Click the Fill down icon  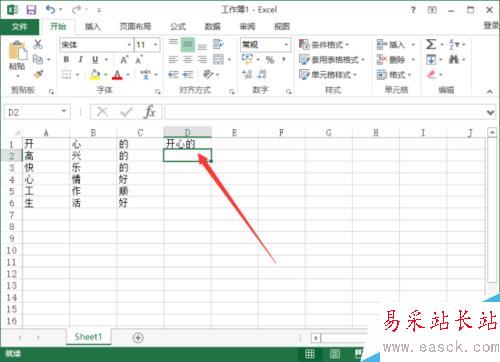(431, 60)
